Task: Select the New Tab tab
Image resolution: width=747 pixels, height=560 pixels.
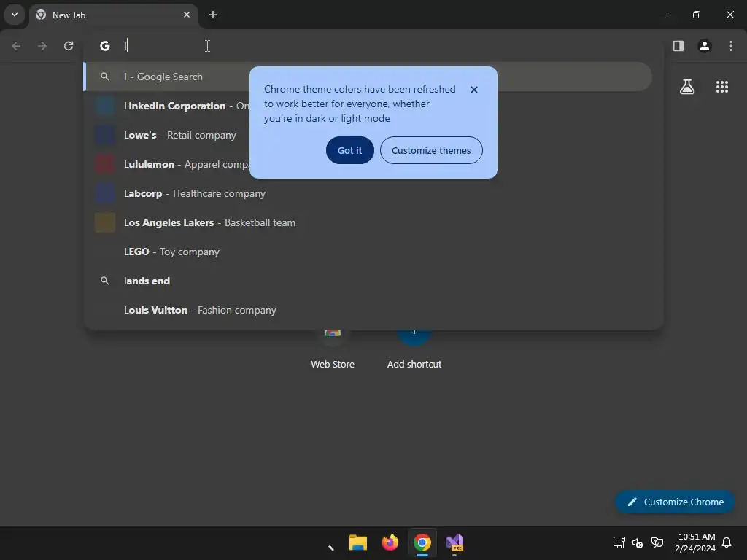Action: click(114, 15)
